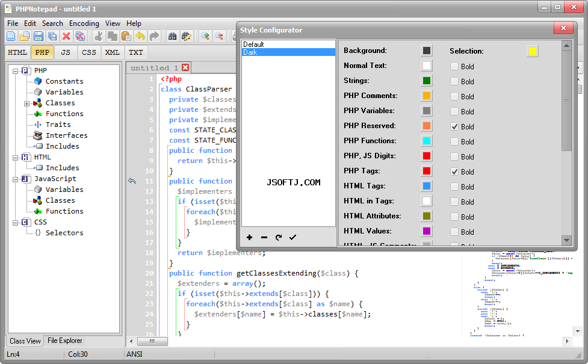Click the Save floppy disk icon
Image resolution: width=588 pixels, height=364 pixels.
coord(39,36)
